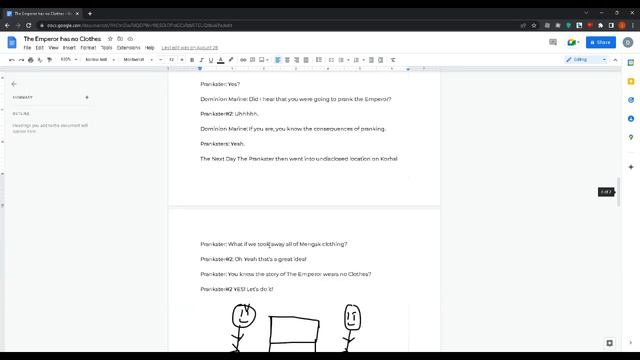640x360 pixels.
Task: Expand bulleted list style options
Action: [x=348, y=60]
